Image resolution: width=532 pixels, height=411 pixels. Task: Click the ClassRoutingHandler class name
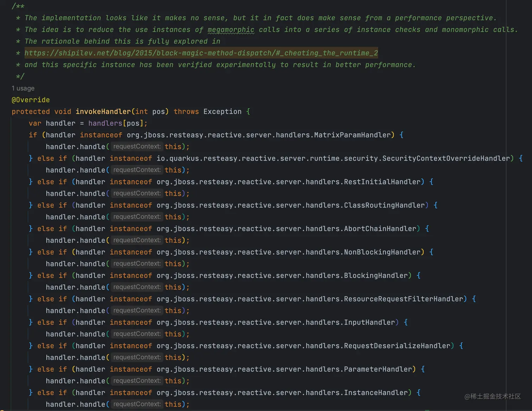click(x=384, y=205)
